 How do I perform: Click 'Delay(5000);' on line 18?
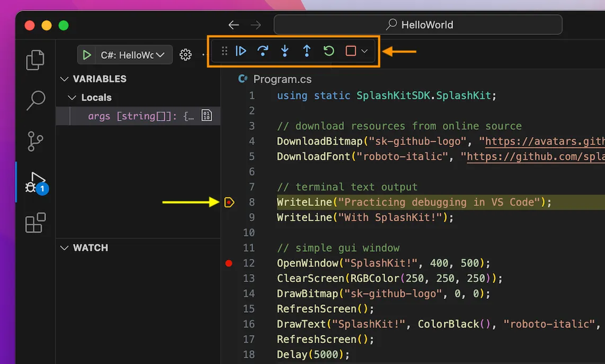pyautogui.click(x=313, y=354)
